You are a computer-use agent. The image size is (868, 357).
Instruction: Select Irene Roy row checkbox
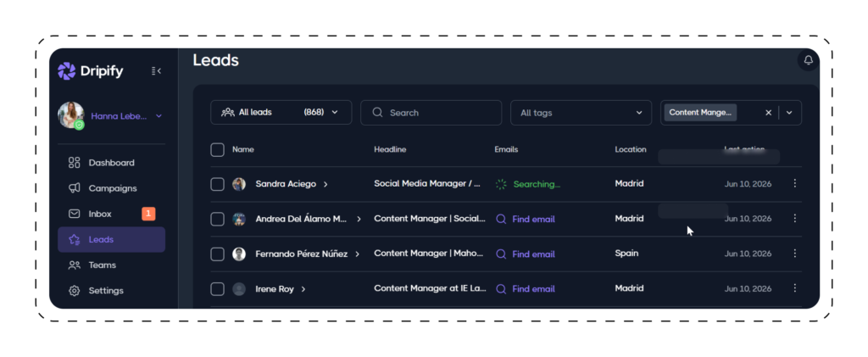tap(218, 289)
